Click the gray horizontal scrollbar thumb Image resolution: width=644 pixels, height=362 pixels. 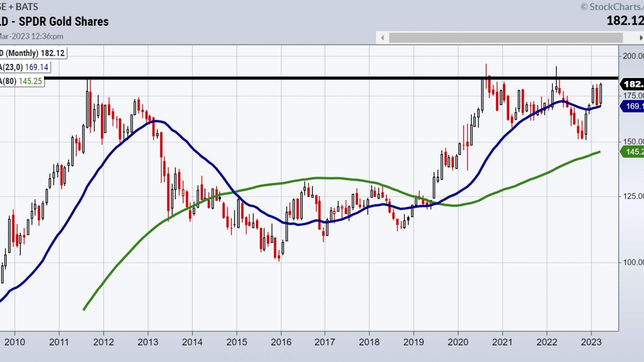click(506, 38)
